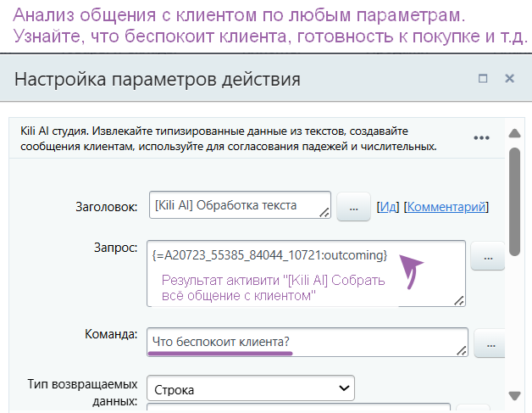Maximize the action settings dialog

click(483, 79)
